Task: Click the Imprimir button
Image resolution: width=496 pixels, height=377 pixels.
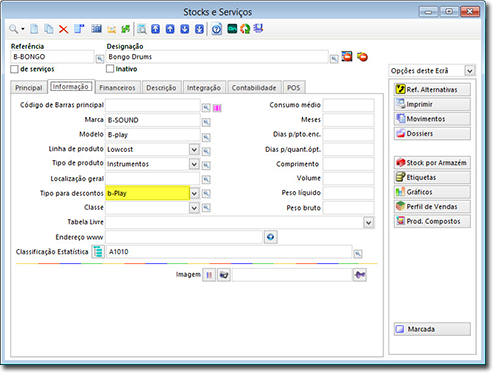Action: tap(432, 104)
